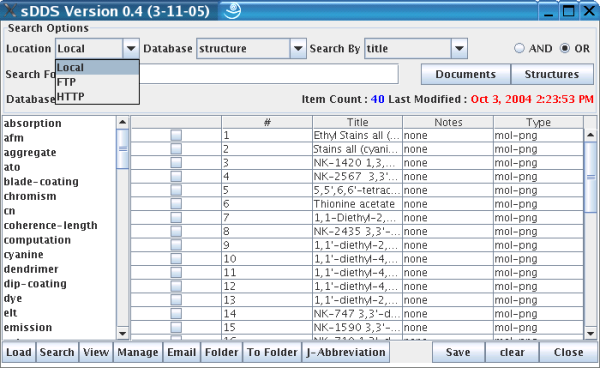Tick the checkbox for row 3
Screen dimensions: 600x368
click(x=176, y=163)
